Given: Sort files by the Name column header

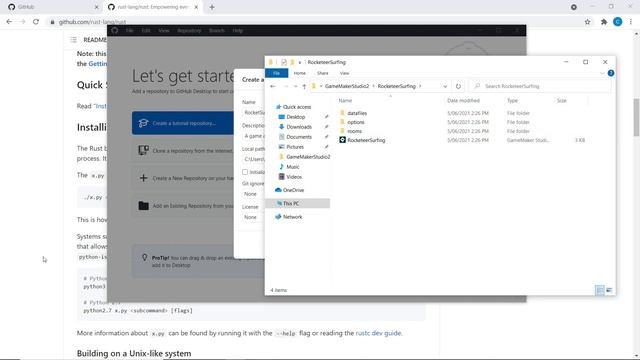Looking at the screenshot, I should [x=345, y=100].
